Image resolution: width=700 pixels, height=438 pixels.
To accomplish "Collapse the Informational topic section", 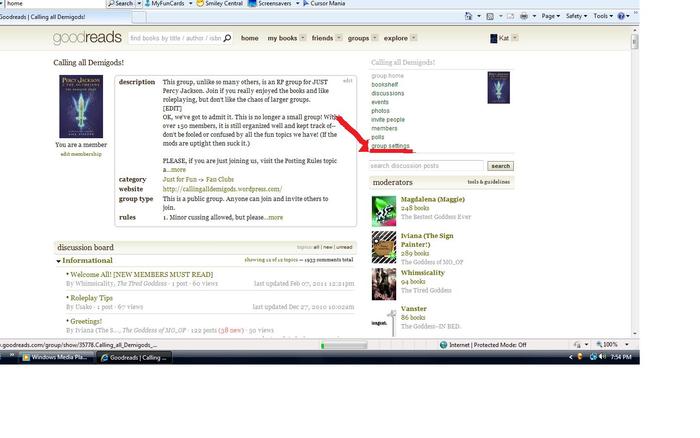I will [58, 261].
